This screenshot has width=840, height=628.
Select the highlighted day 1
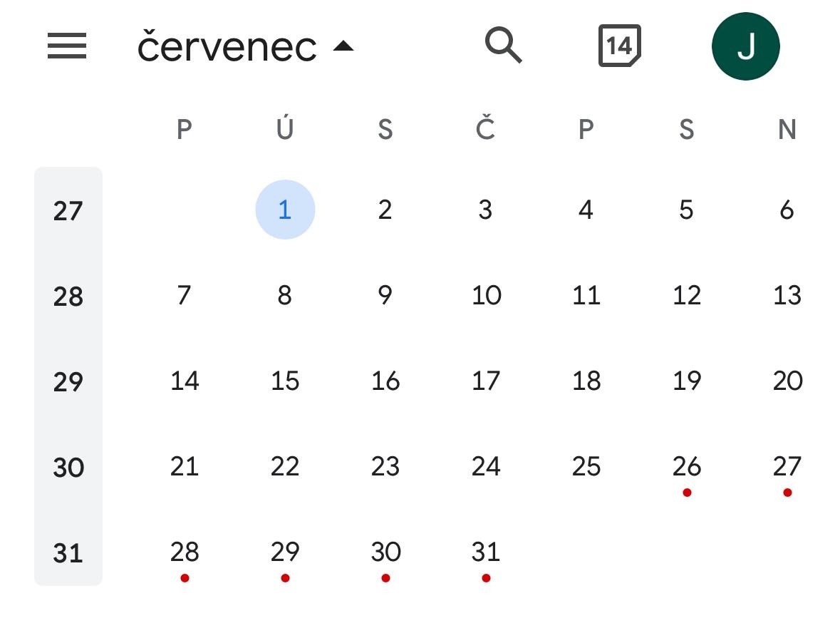(x=285, y=210)
